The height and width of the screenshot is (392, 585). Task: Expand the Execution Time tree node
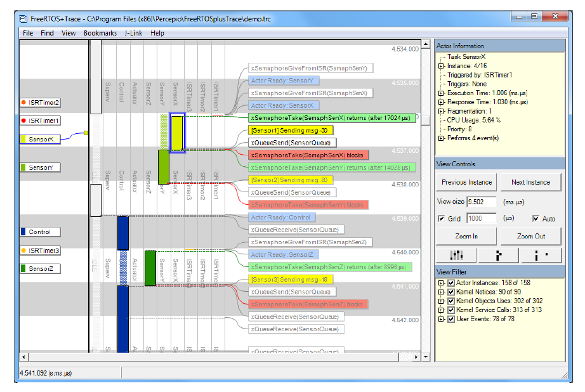[x=440, y=93]
